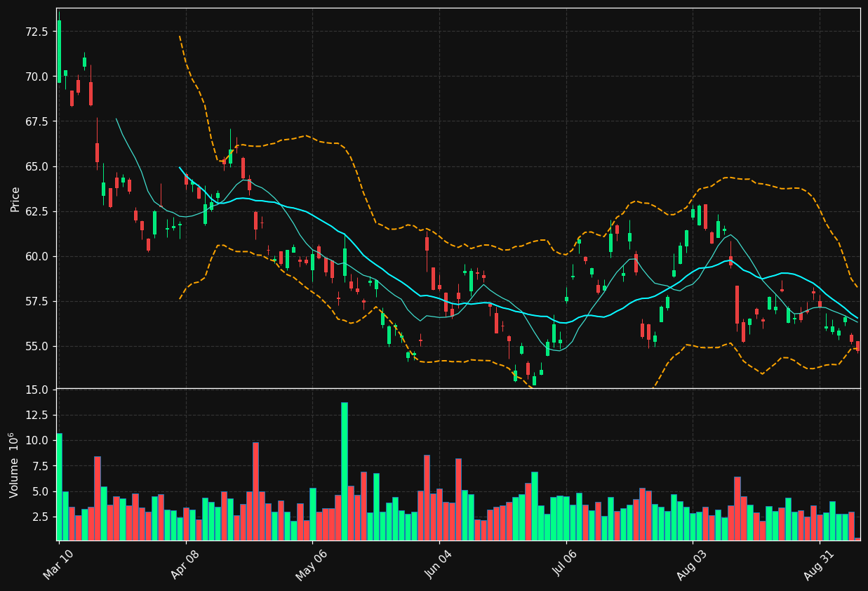Select the 60.0 price tick label
The width and height of the screenshot is (868, 591).
36,256
